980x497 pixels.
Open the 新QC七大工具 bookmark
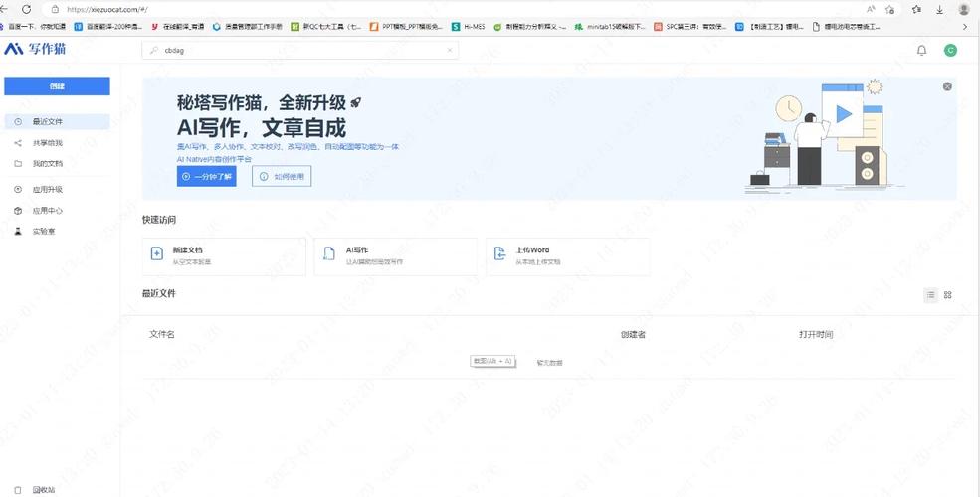click(325, 27)
